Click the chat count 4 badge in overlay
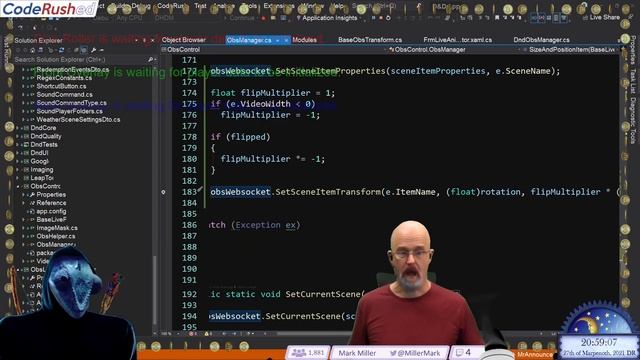 coord(463,352)
